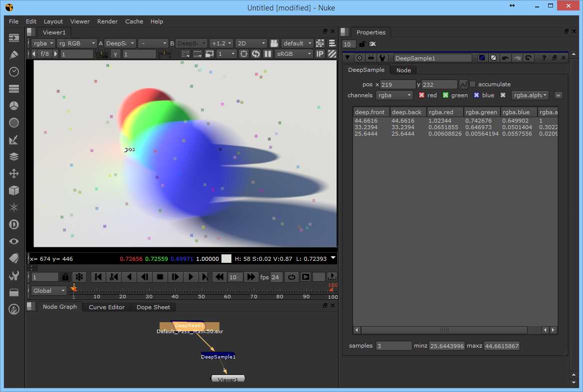The width and height of the screenshot is (583, 392).
Task: Open the Render menu
Action: tap(107, 21)
